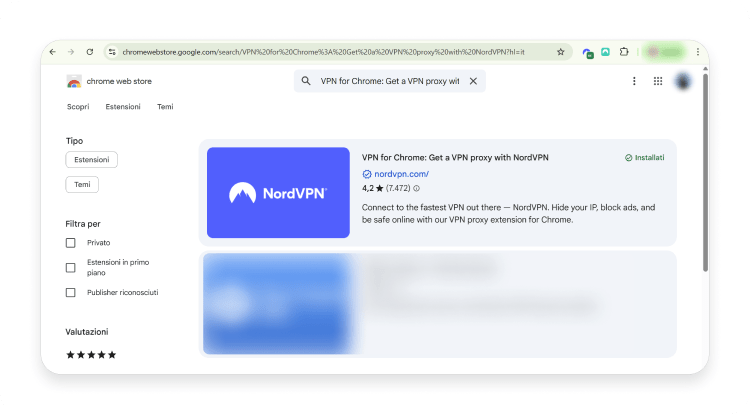The height and width of the screenshot is (415, 750).
Task: Click the page vertical scrollbar
Action: [705, 172]
